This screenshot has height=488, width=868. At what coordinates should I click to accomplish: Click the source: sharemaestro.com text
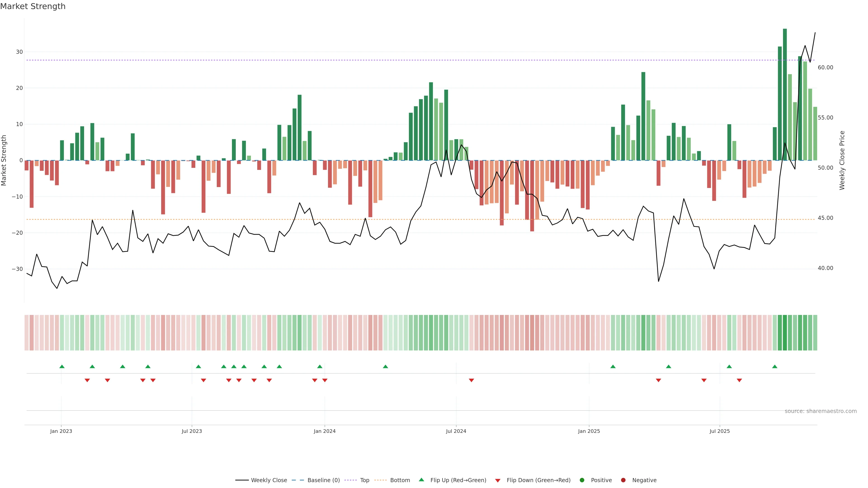coord(821,411)
